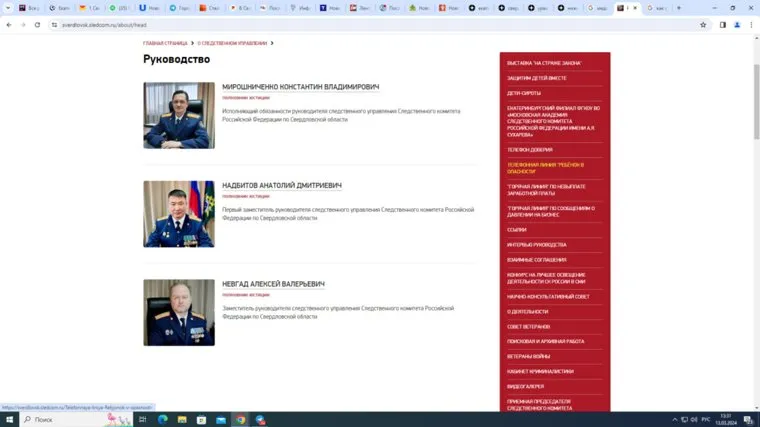Select 'Совет ветеранов' in the sidebar menu
Screen dimensions: 760x427
(x=528, y=326)
